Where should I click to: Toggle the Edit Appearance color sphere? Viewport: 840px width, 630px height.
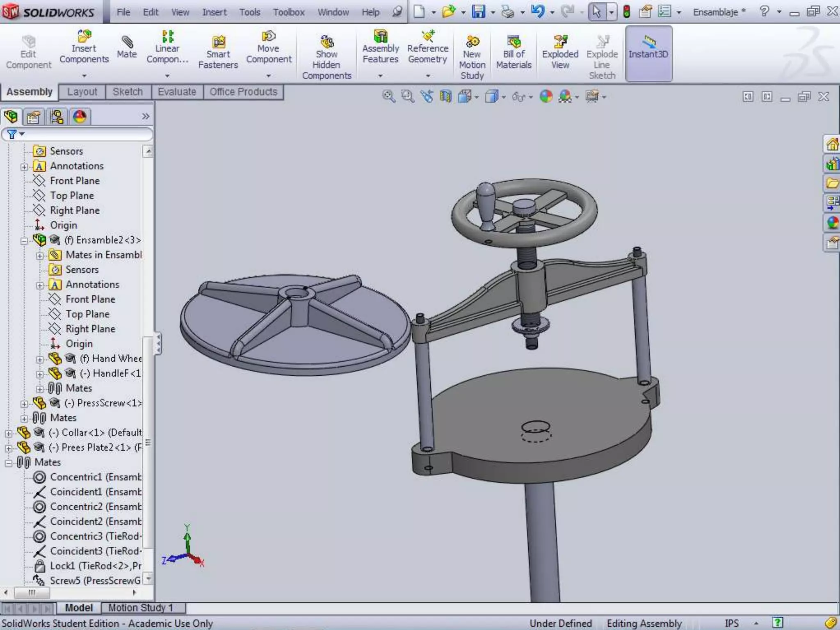(546, 96)
